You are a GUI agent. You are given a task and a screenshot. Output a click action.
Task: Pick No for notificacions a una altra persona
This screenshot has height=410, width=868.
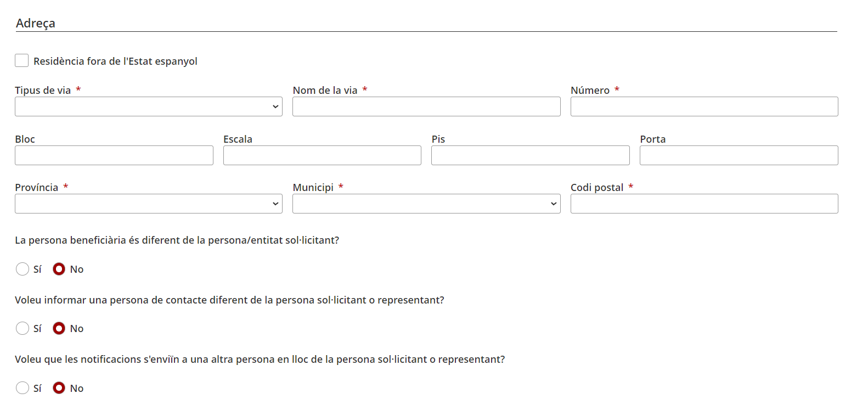click(59, 388)
